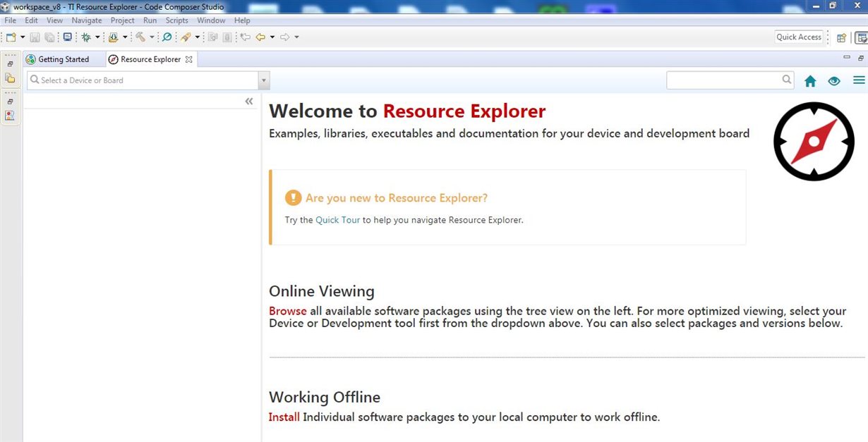Click the red Browse link

point(288,311)
